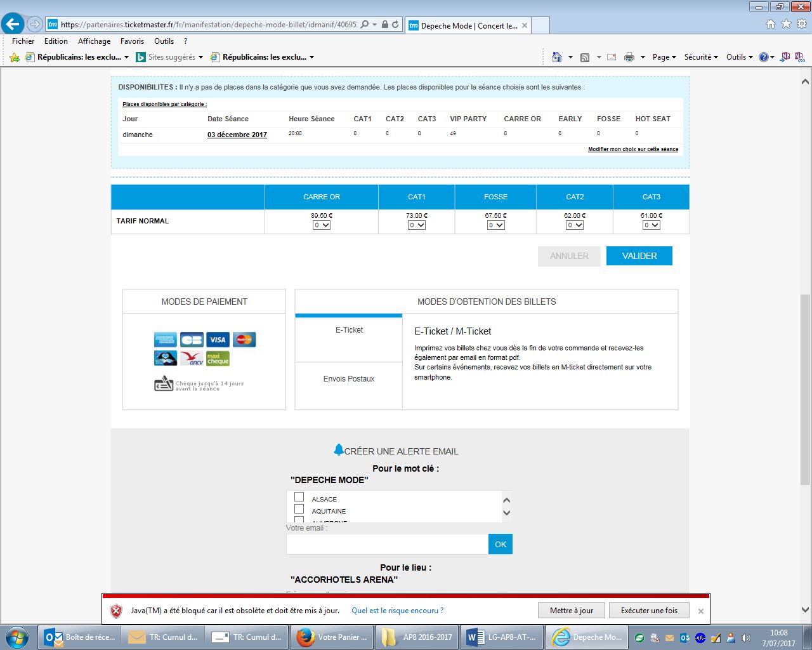This screenshot has height=650, width=812.
Task: Check the ALSACE region checkbox
Action: pos(299,497)
